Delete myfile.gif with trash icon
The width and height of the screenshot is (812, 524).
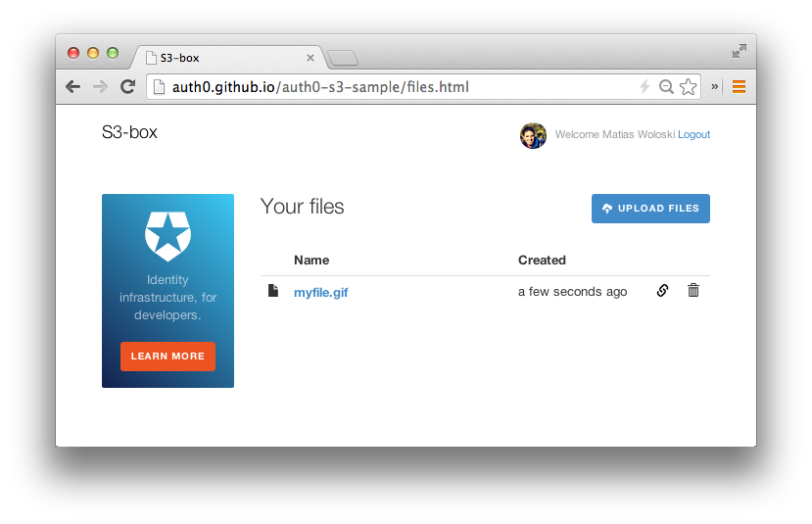point(693,291)
